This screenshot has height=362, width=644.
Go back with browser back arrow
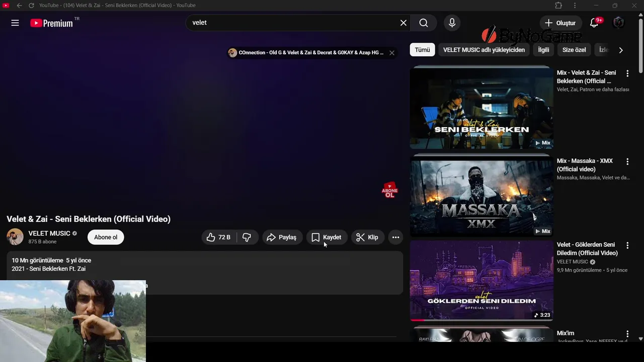[19, 5]
